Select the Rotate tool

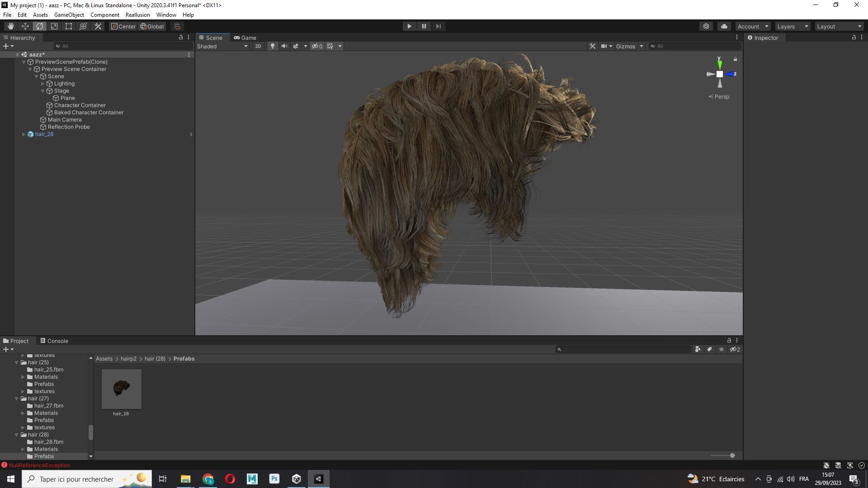click(40, 26)
